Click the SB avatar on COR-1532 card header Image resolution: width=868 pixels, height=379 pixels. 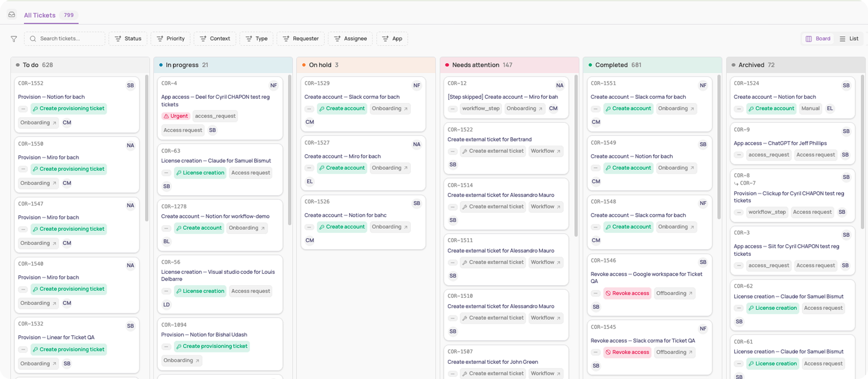click(x=130, y=326)
